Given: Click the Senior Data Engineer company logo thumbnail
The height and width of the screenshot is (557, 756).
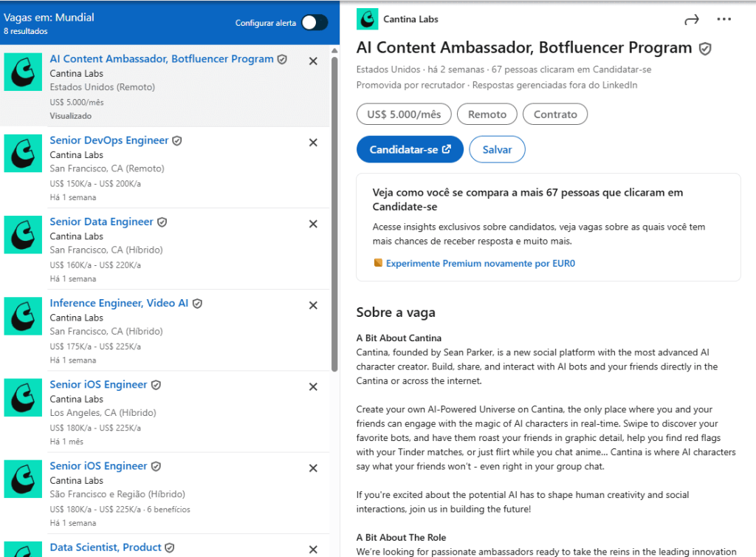Looking at the screenshot, I should point(23,235).
